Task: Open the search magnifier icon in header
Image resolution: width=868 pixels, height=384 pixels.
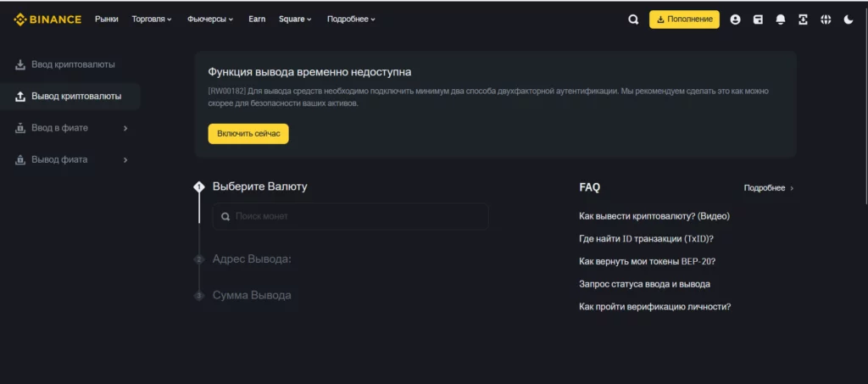Action: (x=633, y=19)
